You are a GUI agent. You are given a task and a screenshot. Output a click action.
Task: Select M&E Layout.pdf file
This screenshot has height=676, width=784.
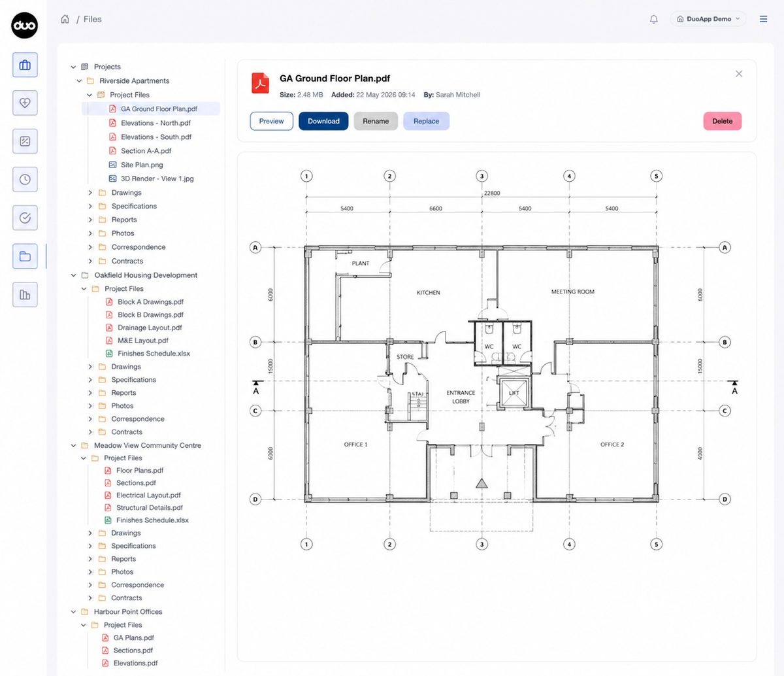click(143, 341)
